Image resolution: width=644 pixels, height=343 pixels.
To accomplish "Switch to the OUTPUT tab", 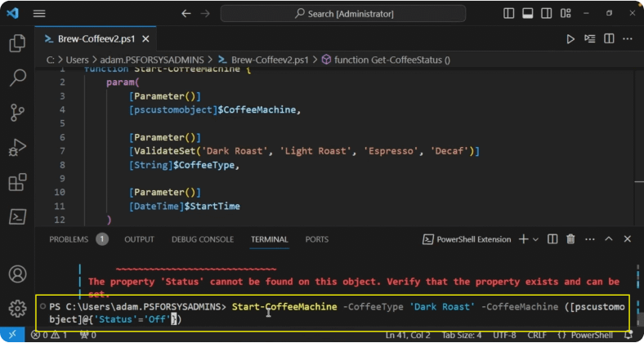I will [139, 239].
